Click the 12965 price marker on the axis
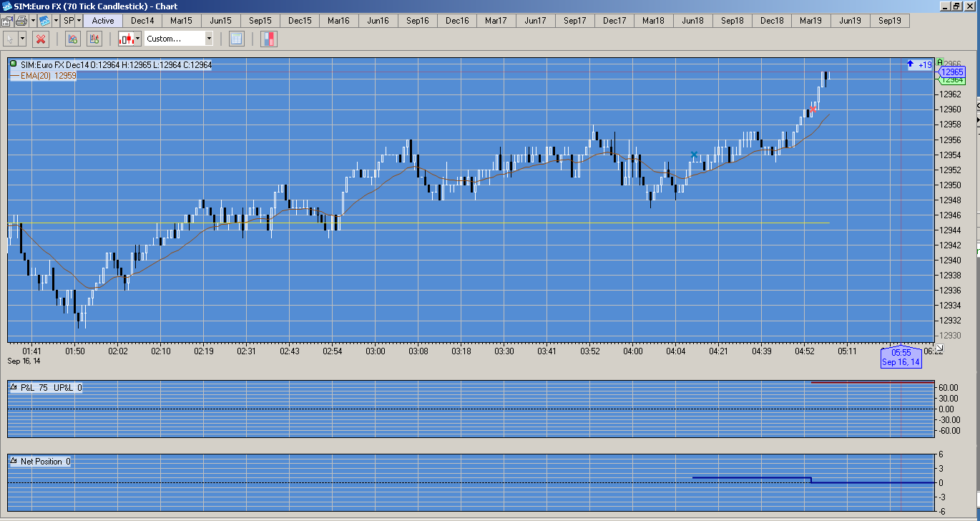Screen dimensions: 980x521 pos(952,72)
